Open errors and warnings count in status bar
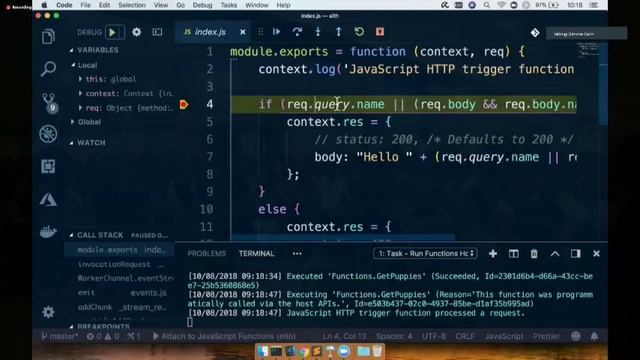This screenshot has height=360, width=640. [103, 336]
